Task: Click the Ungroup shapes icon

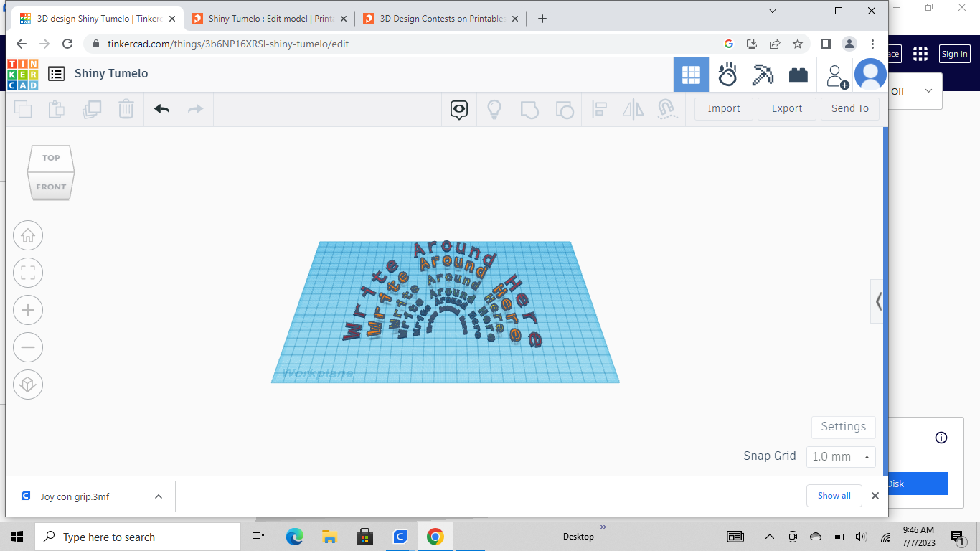Action: [x=565, y=109]
